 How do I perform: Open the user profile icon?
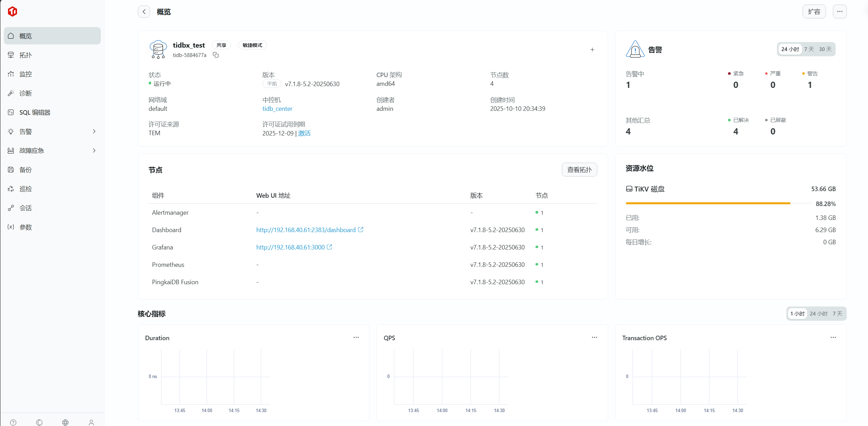(91, 422)
